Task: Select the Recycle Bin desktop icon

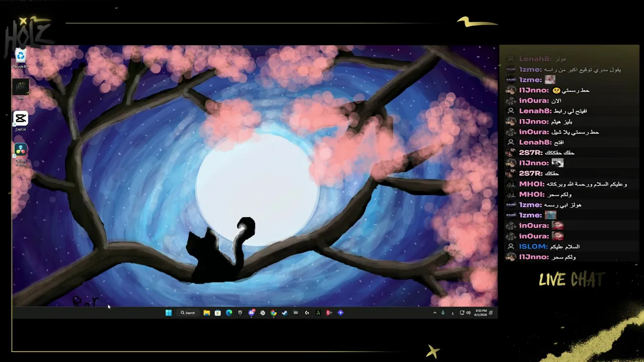Action: (x=20, y=58)
